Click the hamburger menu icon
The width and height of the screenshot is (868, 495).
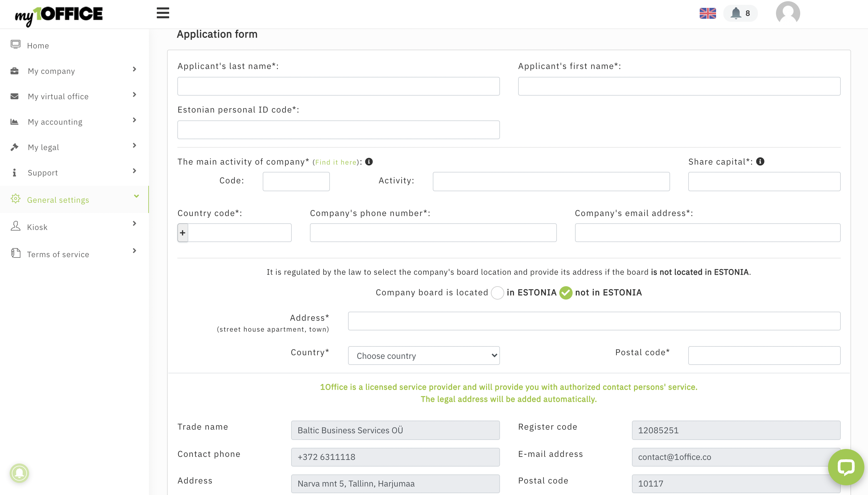pyautogui.click(x=163, y=13)
